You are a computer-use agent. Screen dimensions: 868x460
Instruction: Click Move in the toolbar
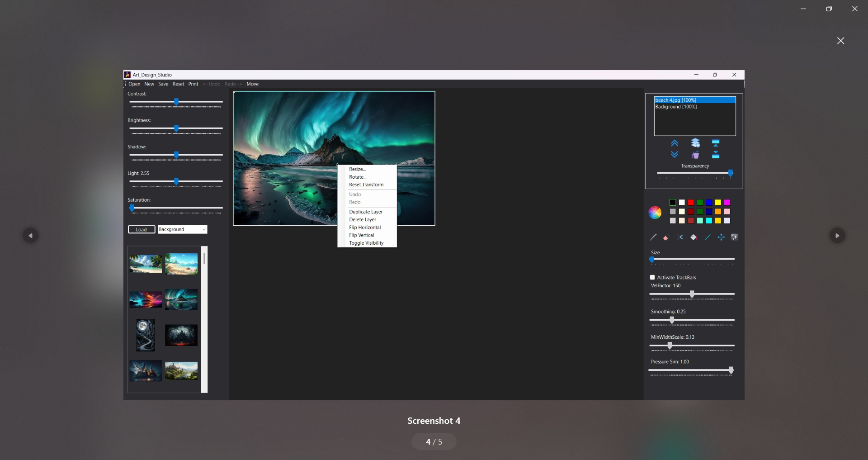click(253, 84)
